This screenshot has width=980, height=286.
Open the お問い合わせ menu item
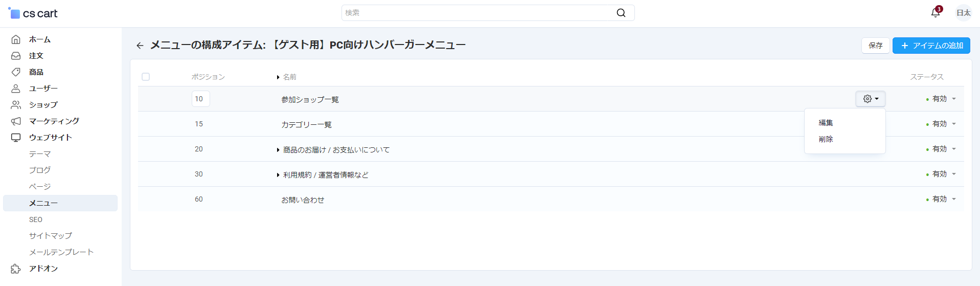(x=303, y=200)
